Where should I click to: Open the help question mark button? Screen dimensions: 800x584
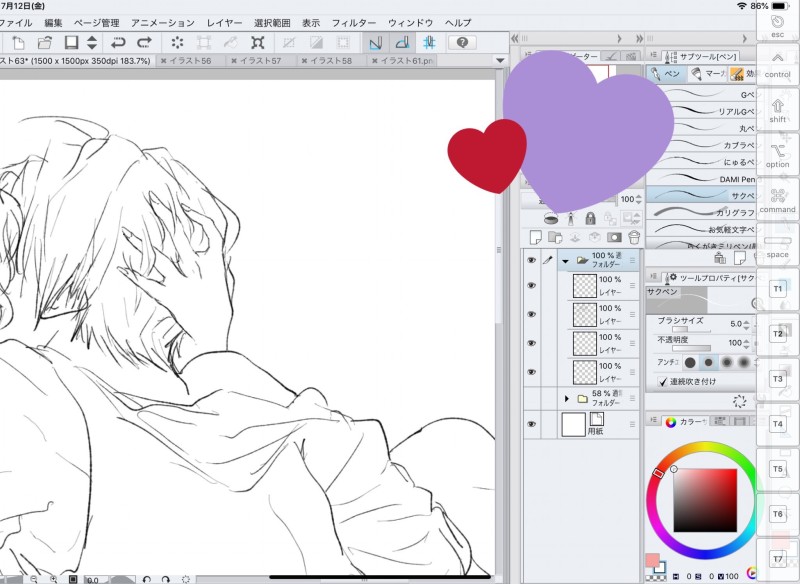click(462, 43)
